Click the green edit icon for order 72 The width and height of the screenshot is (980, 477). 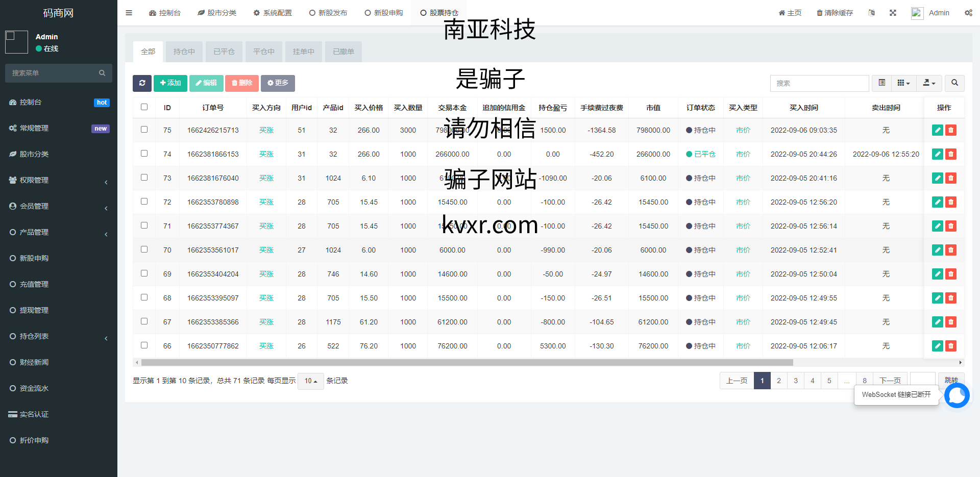click(938, 202)
